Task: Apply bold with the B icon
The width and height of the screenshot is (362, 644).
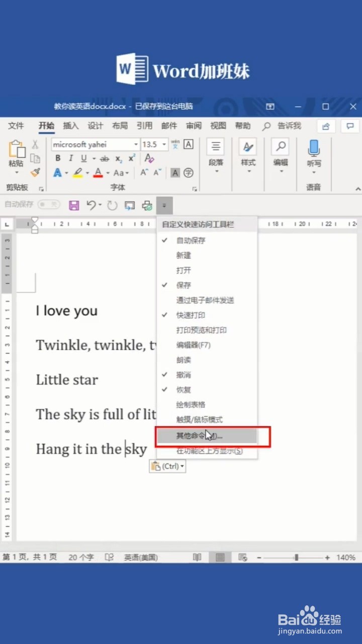Action: (58, 158)
